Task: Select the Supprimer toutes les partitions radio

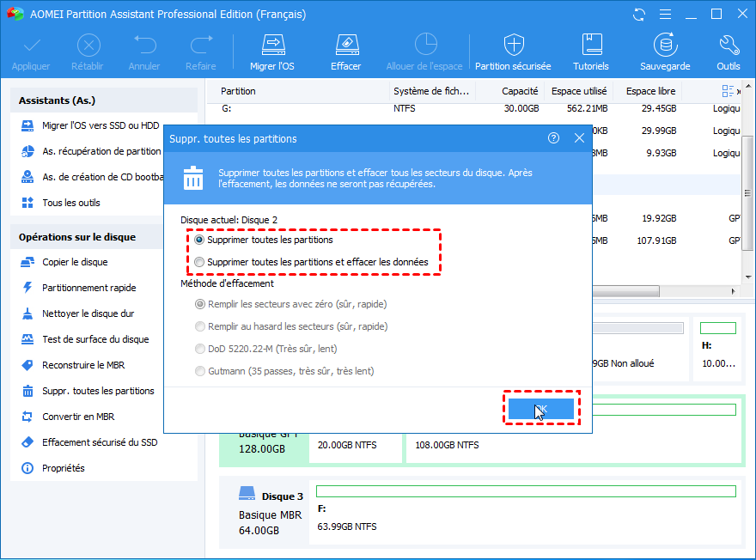Action: tap(199, 240)
